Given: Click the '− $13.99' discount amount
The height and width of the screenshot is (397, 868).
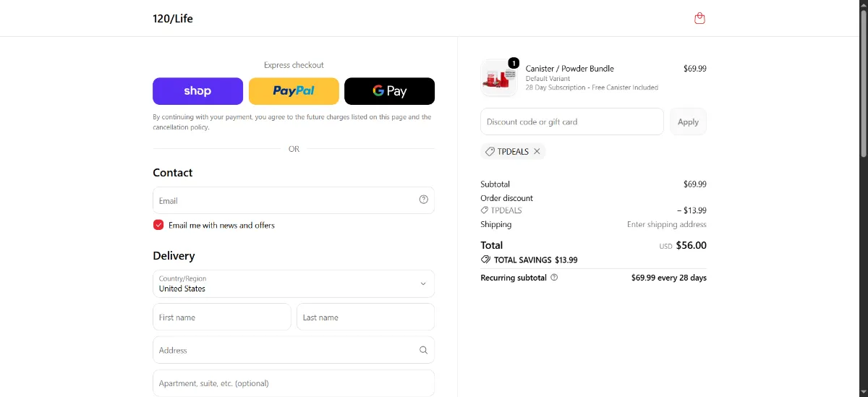Looking at the screenshot, I should pos(692,210).
